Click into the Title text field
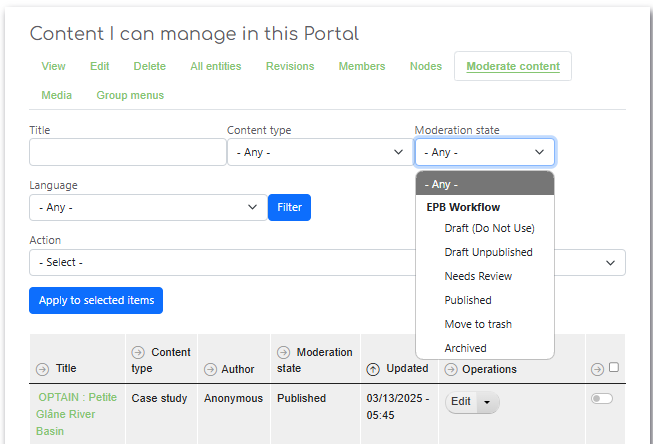Screen dimensions: 653x444 [x=127, y=152]
